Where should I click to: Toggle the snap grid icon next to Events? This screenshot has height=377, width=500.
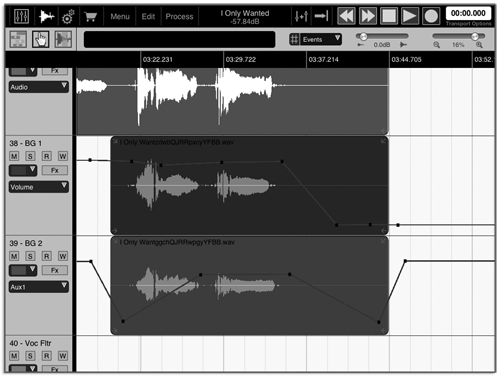point(294,39)
